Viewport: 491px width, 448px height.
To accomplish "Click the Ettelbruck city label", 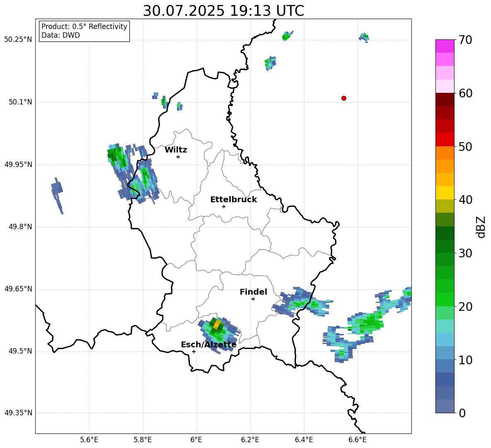I will [233, 200].
